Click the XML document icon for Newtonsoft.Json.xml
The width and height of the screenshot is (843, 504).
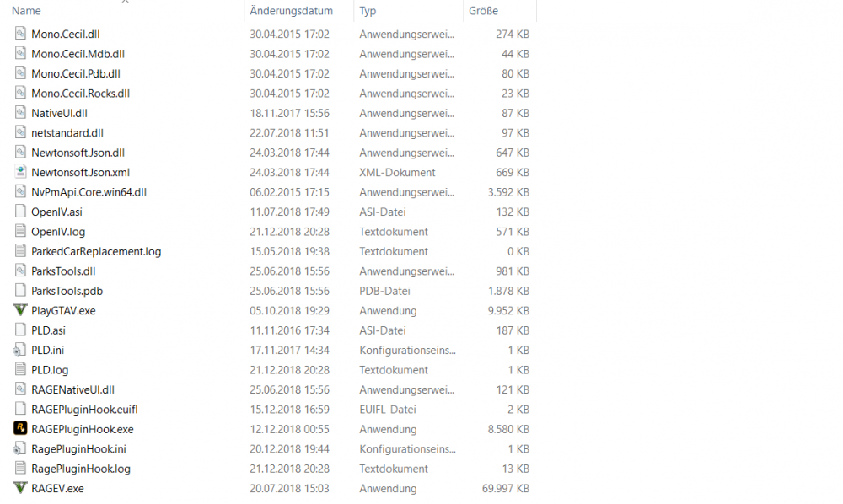tap(20, 172)
